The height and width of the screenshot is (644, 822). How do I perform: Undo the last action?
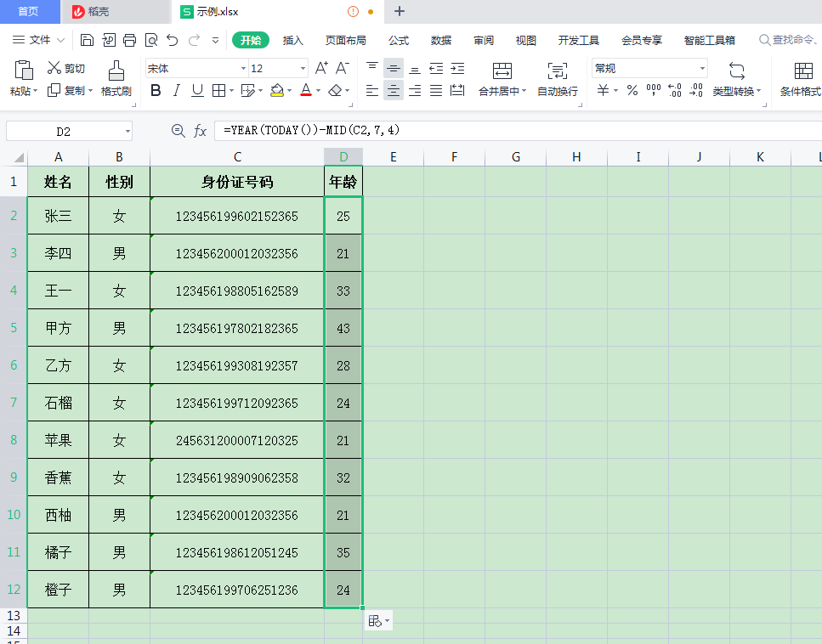173,40
